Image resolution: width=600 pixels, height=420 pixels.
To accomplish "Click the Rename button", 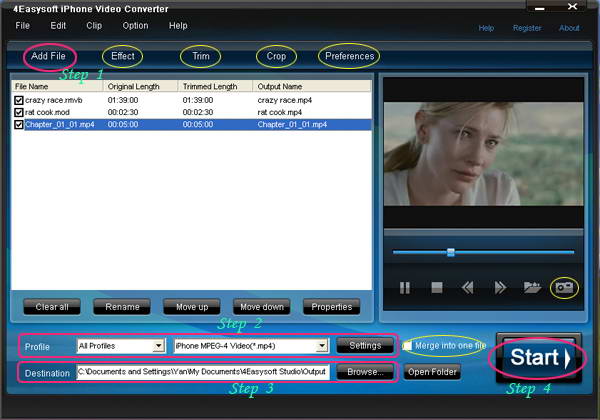I will click(x=122, y=307).
